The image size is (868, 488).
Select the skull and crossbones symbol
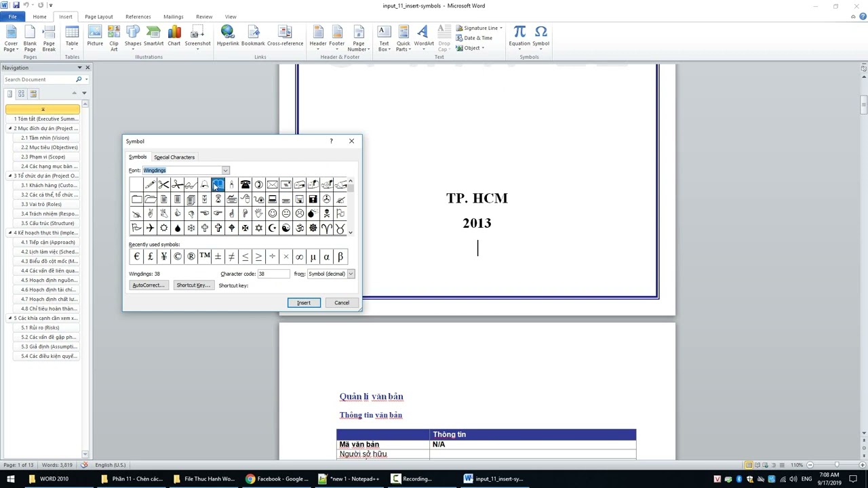click(x=326, y=213)
